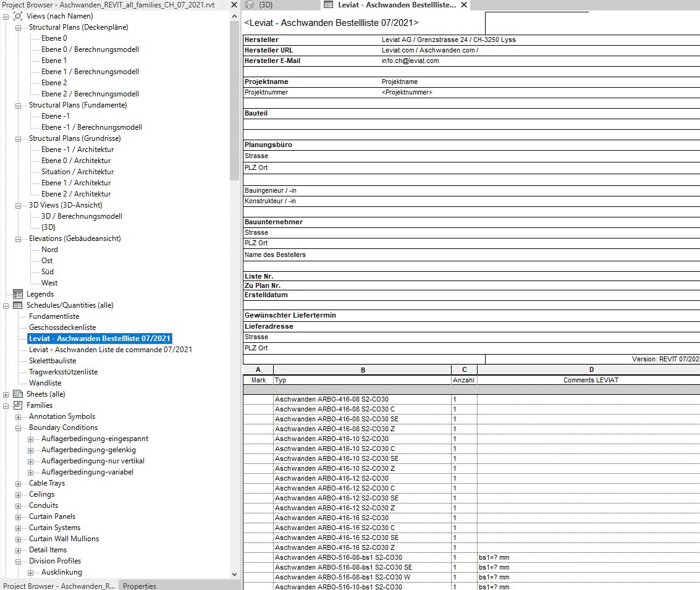Open Ebene 0 structural plan

click(54, 38)
